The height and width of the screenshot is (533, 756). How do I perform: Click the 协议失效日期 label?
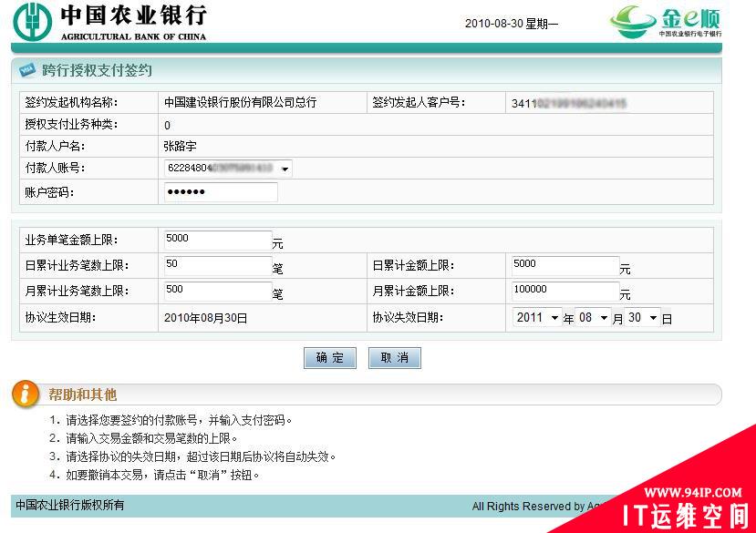point(408,318)
